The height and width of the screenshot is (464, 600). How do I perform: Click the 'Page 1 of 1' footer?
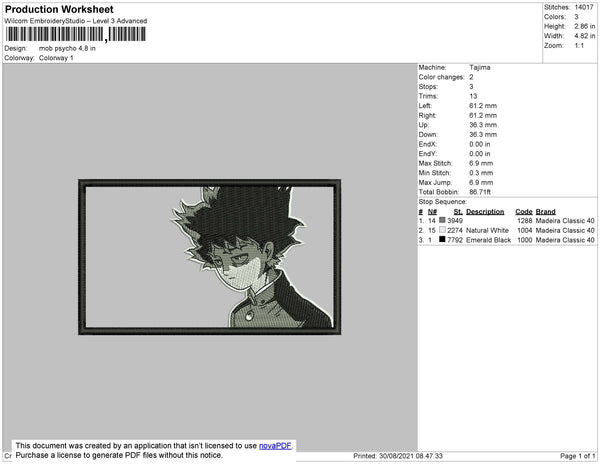click(578, 456)
